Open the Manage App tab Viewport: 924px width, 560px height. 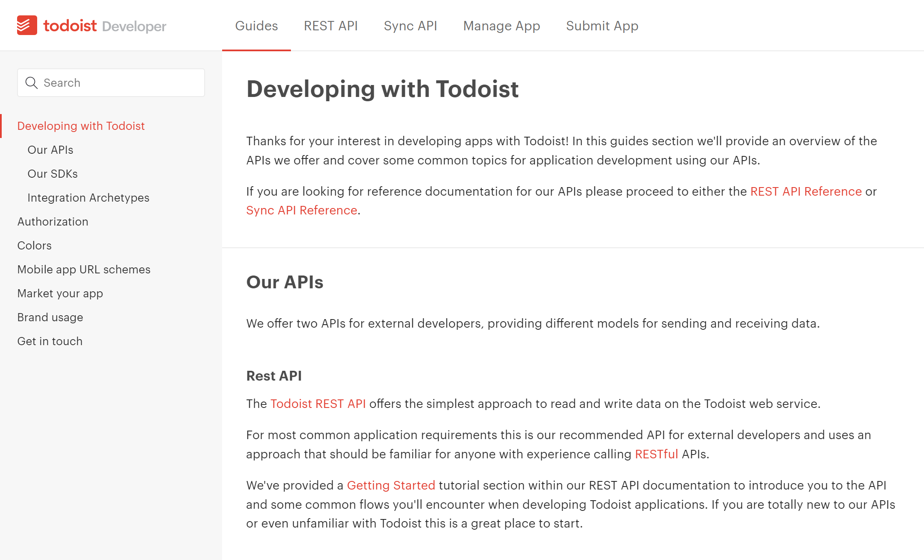tap(502, 26)
